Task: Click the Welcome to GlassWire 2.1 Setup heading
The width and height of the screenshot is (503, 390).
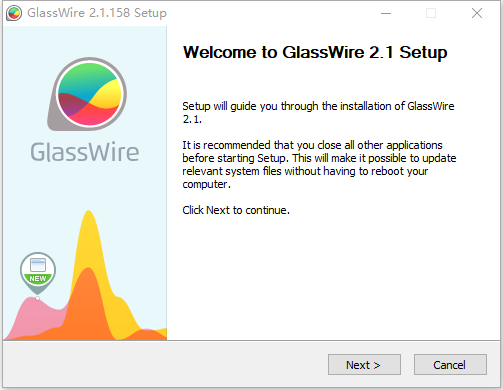Action: [315, 52]
